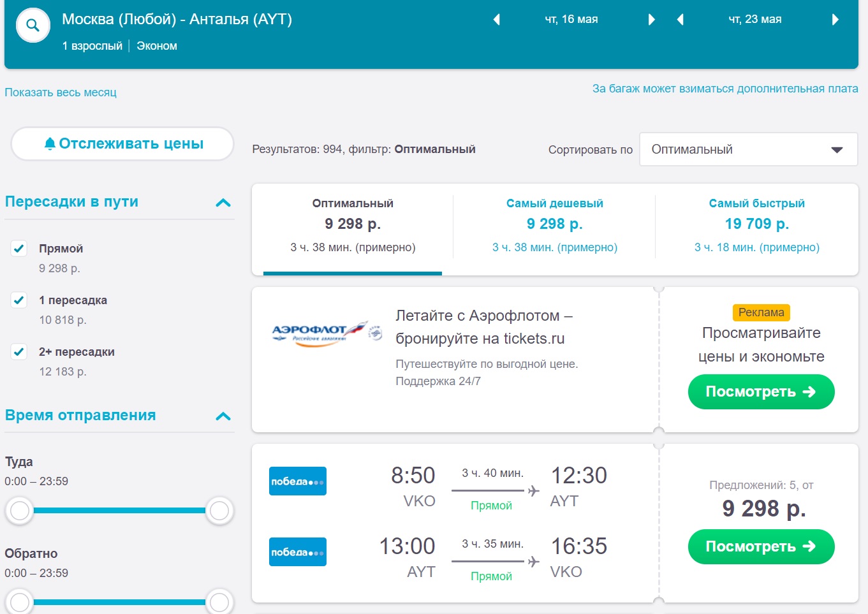Screen dimensions: 868x614
Task: Go to next return date arrow
Action: 835,20
